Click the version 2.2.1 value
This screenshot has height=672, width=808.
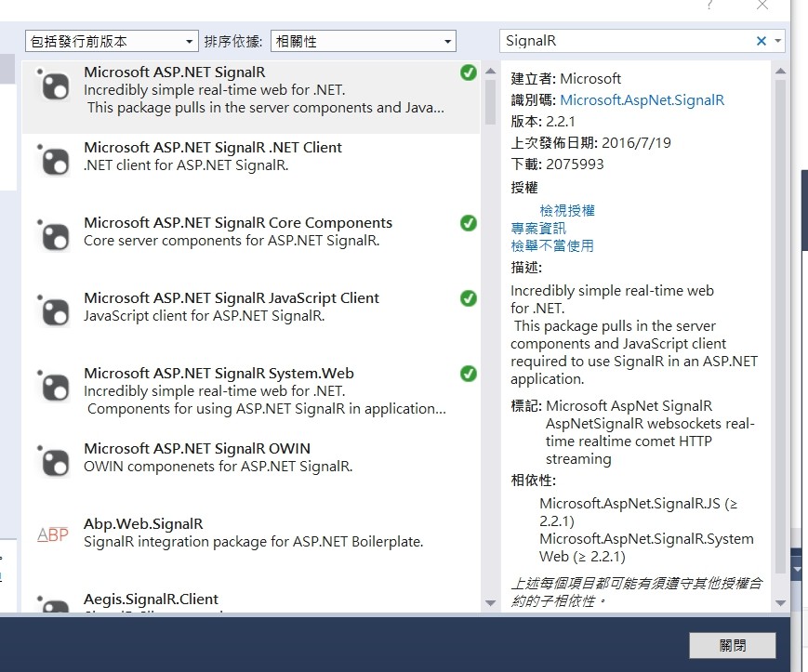click(560, 122)
